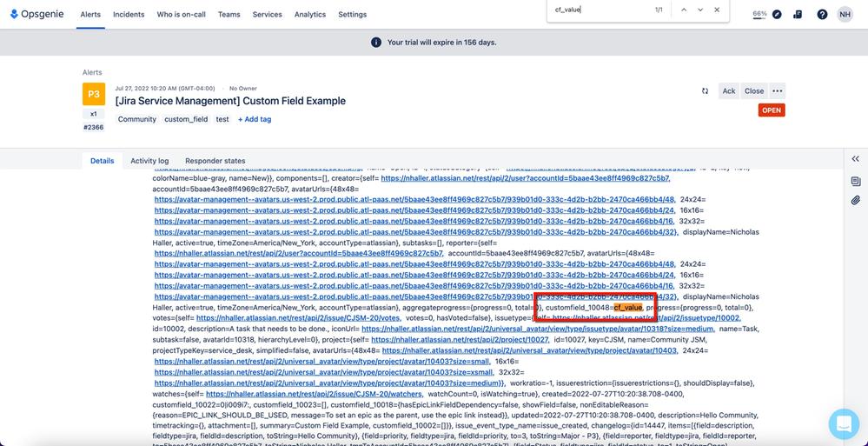
Task: Open the project/10027 API link
Action: click(461, 340)
